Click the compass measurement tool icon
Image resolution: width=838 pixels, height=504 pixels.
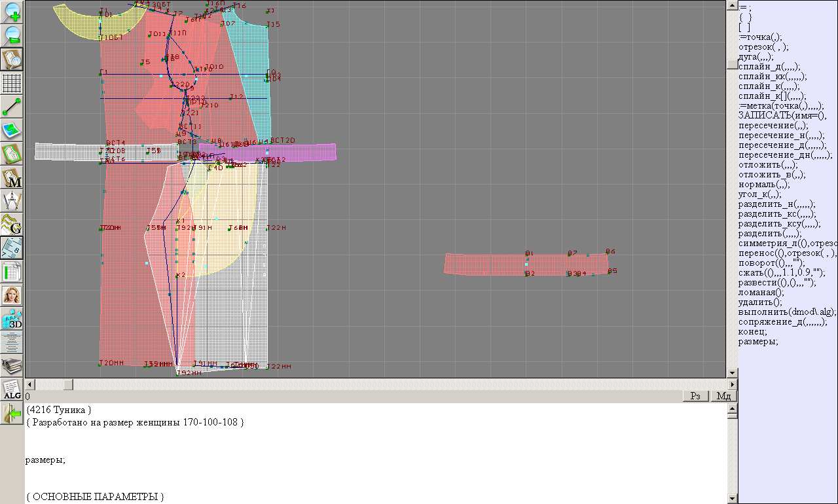pos(12,201)
